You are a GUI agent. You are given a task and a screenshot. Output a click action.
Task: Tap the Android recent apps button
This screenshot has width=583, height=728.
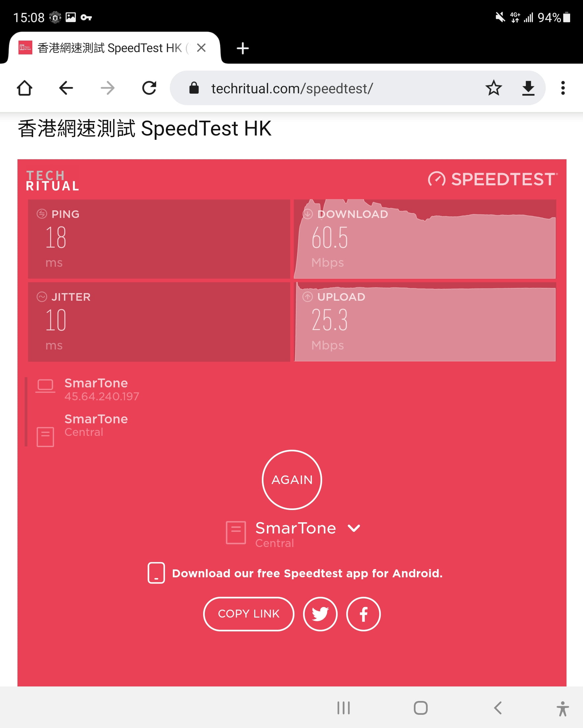[344, 708]
